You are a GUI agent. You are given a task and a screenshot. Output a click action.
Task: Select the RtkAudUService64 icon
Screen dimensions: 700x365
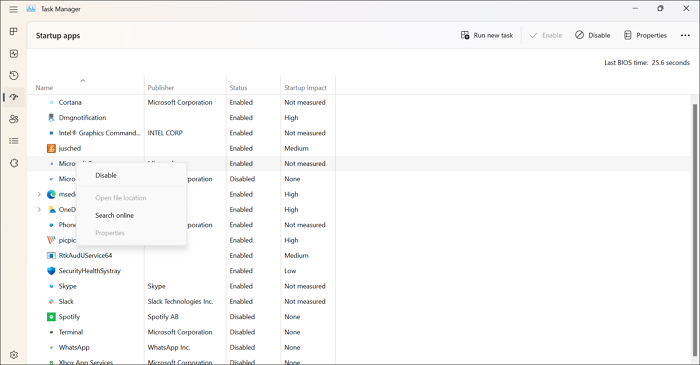(51, 255)
